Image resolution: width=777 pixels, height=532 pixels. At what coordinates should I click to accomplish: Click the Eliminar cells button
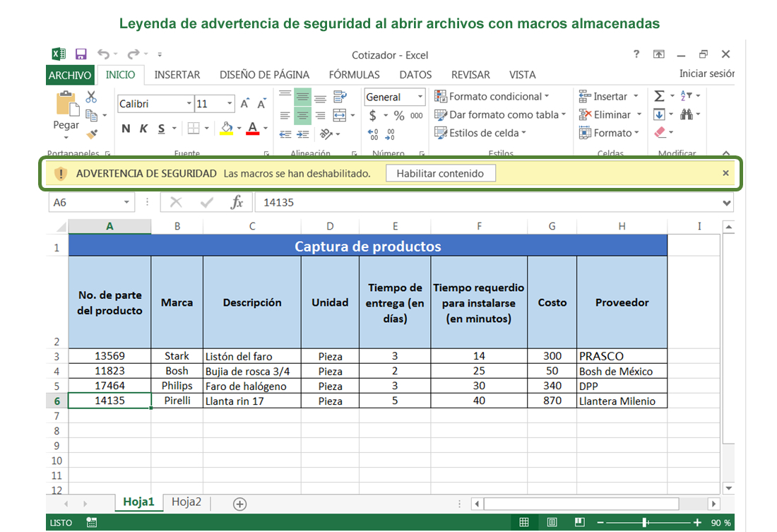pos(611,114)
